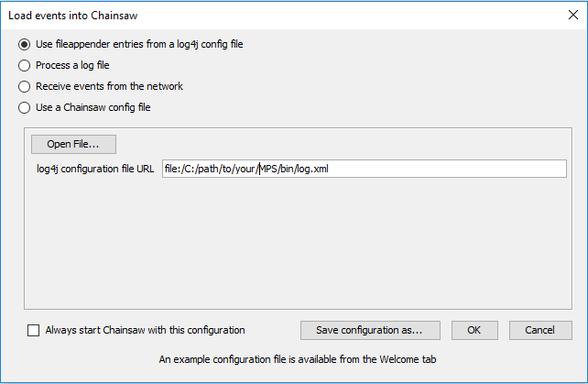588x384 pixels.
Task: Select the "Use a Chainsaw config file" radio circle
Action: click(x=25, y=107)
